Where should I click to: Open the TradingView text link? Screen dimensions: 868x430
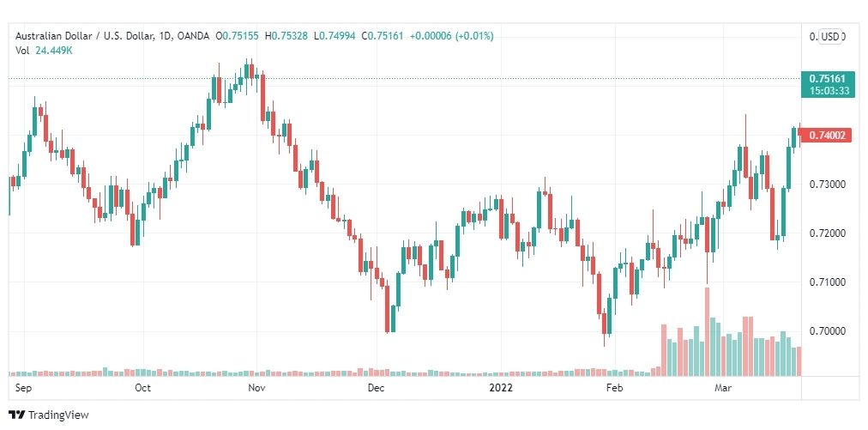pos(58,415)
